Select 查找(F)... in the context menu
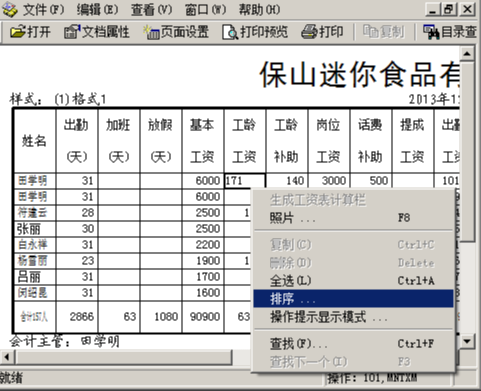Image resolution: width=481 pixels, height=391 pixels. pos(353,344)
